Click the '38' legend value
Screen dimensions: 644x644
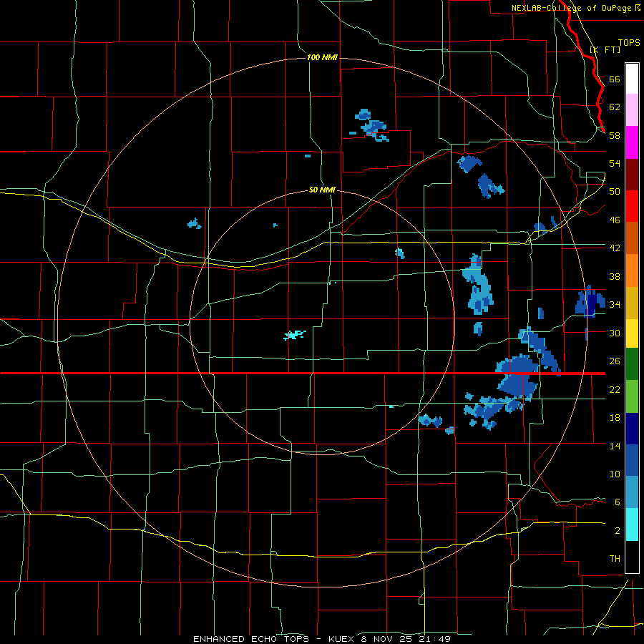point(615,276)
